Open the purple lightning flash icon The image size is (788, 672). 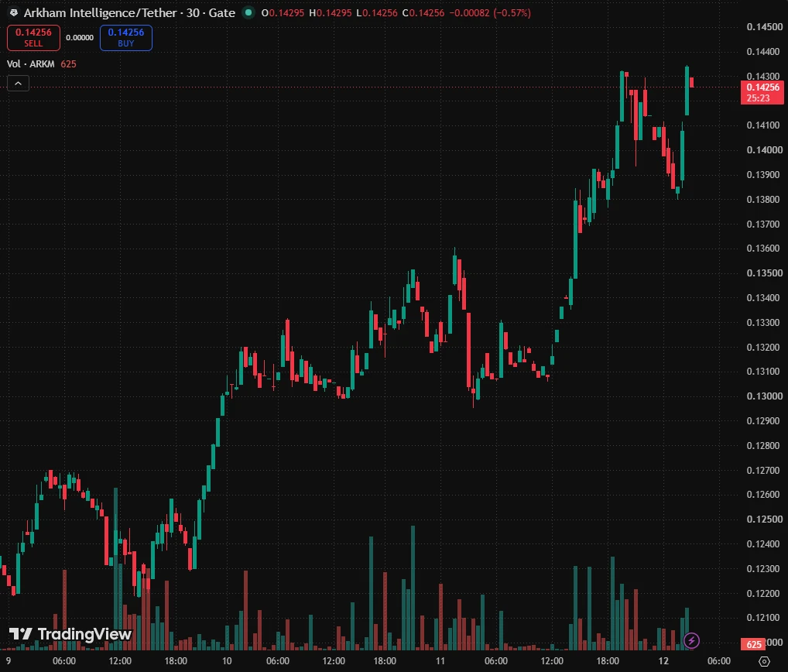(x=691, y=640)
